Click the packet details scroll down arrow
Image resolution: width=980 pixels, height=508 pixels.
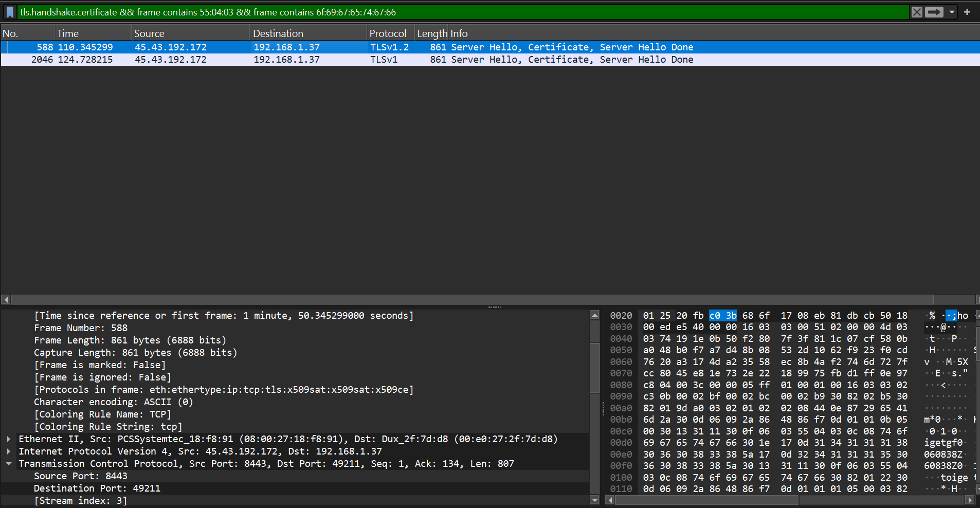pos(594,500)
